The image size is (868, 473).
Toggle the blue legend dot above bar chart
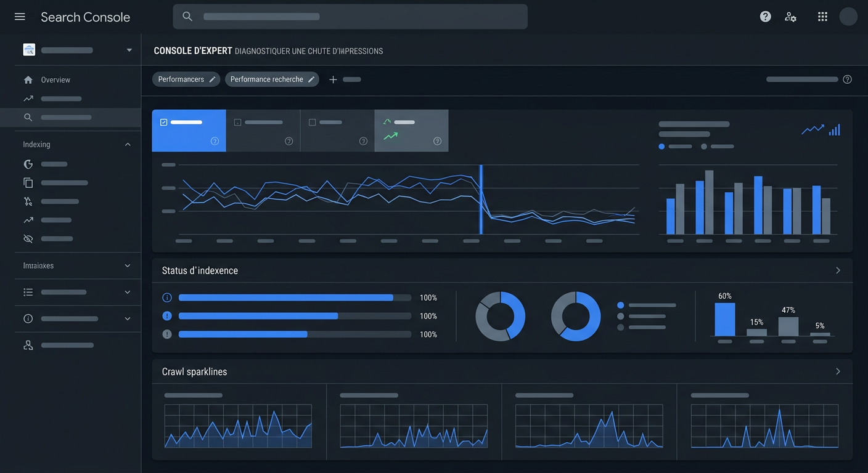[661, 147]
